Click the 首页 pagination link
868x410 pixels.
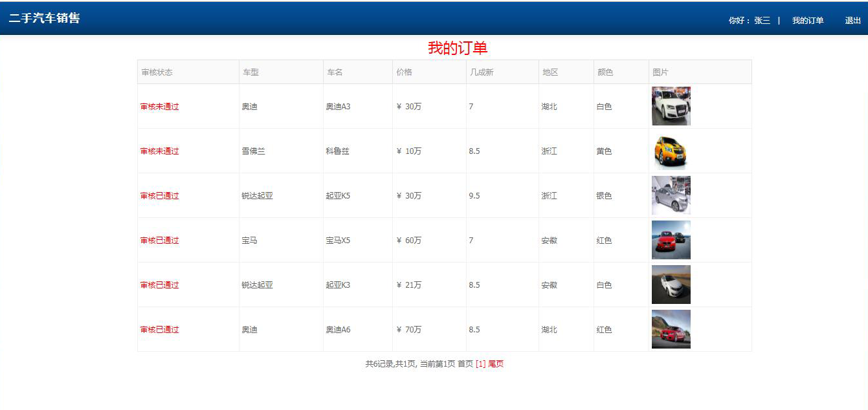pyautogui.click(x=465, y=364)
